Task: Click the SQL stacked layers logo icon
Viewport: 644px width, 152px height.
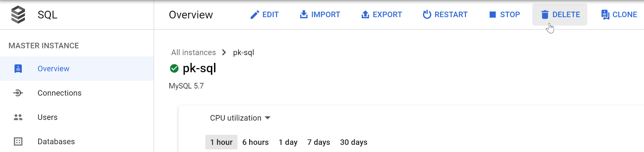Action: pos(18,15)
